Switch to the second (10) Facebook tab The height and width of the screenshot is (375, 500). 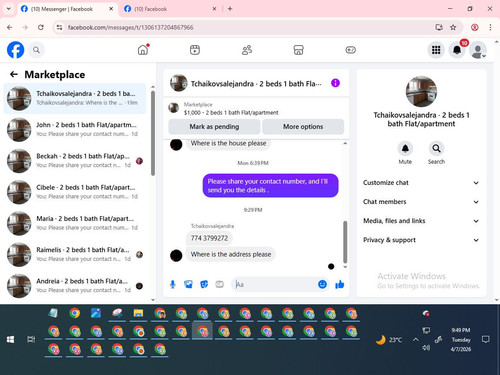click(x=169, y=9)
